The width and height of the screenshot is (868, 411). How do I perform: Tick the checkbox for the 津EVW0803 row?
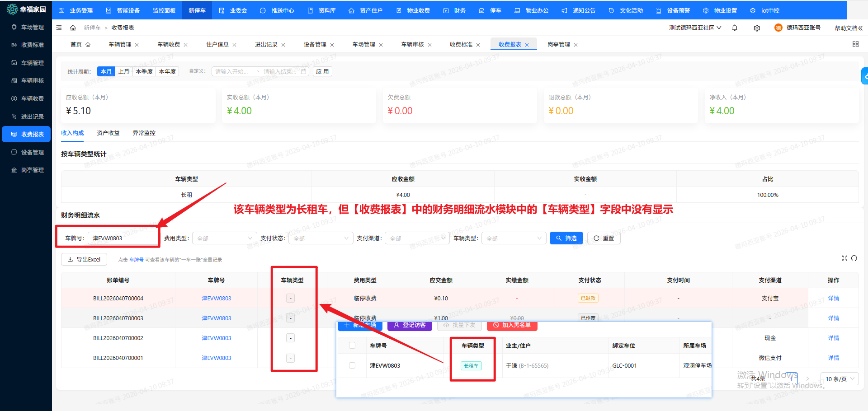[x=352, y=365]
